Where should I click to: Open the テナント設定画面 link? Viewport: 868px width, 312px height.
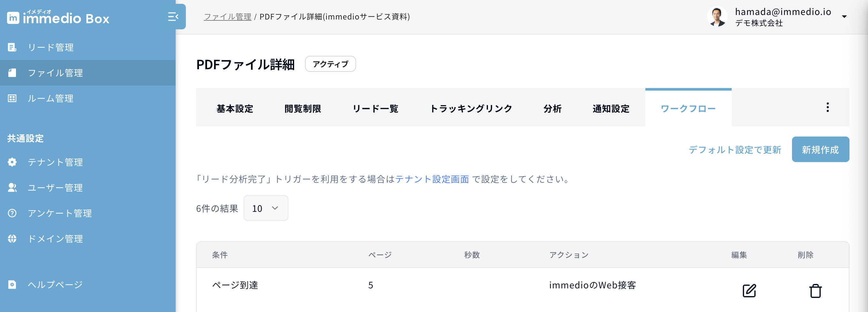[x=432, y=179]
